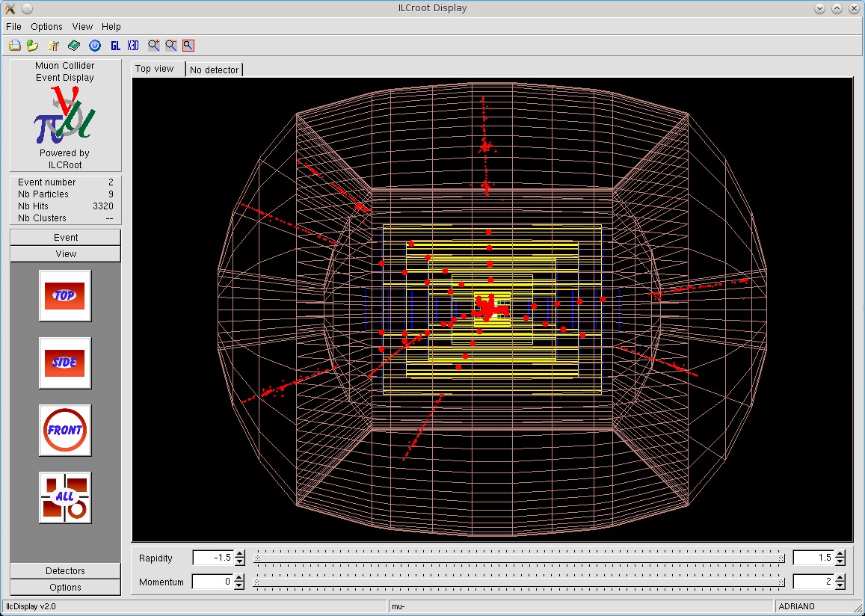
Task: Click the print icon in the toolbar
Action: pyautogui.click(x=14, y=46)
